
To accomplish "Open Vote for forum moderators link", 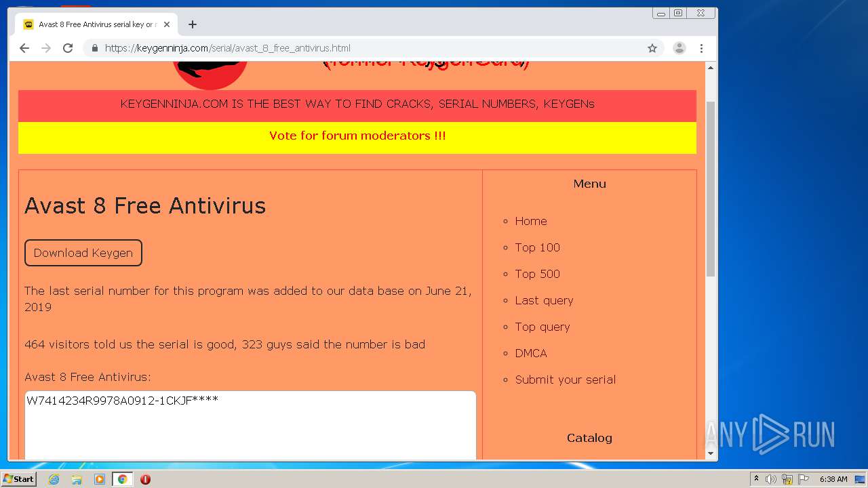I will click(x=357, y=136).
